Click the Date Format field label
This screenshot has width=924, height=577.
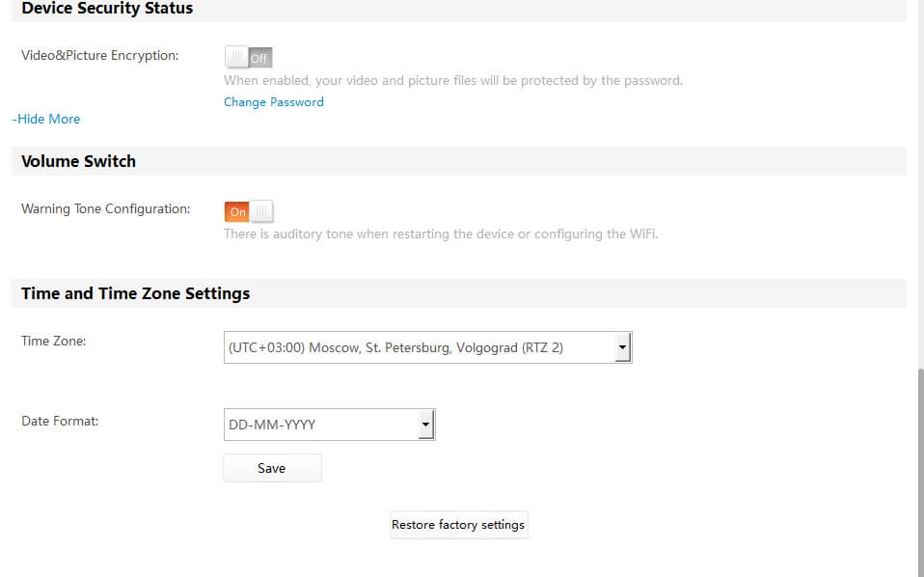pyautogui.click(x=60, y=422)
